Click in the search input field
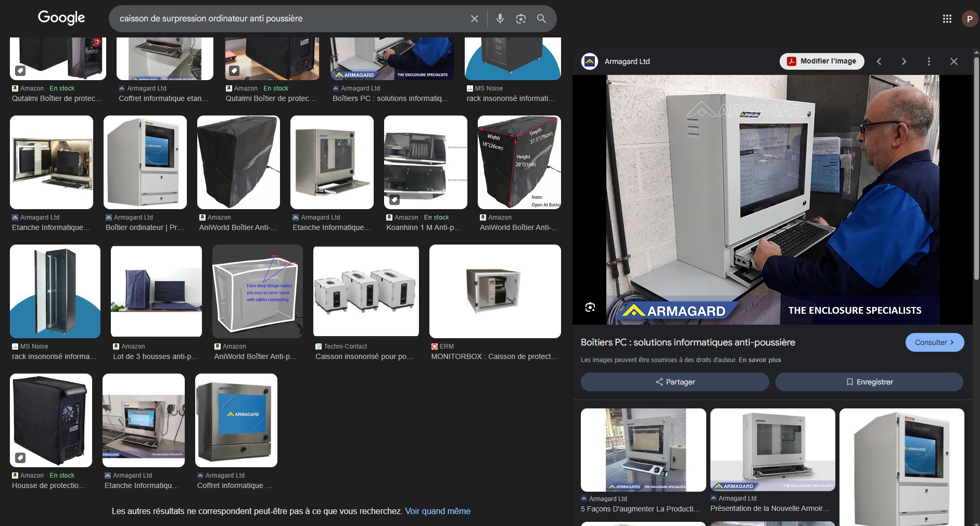This screenshot has height=526, width=980. click(x=286, y=19)
